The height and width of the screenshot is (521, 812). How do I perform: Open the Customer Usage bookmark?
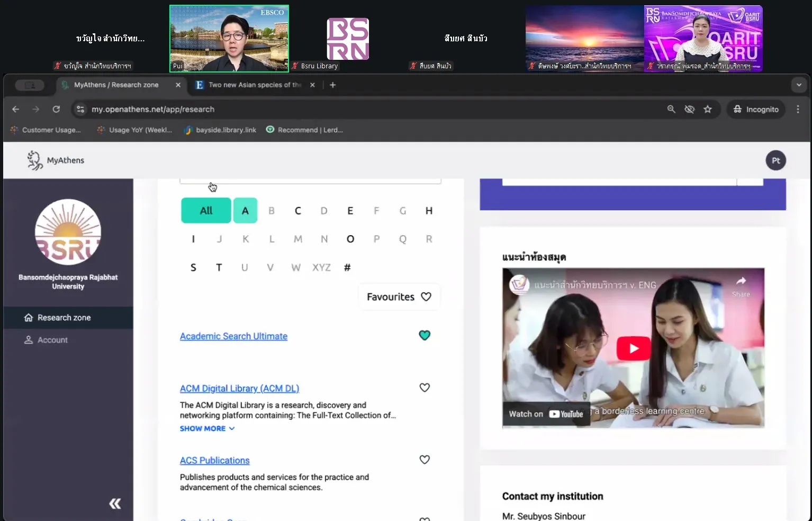[46, 130]
